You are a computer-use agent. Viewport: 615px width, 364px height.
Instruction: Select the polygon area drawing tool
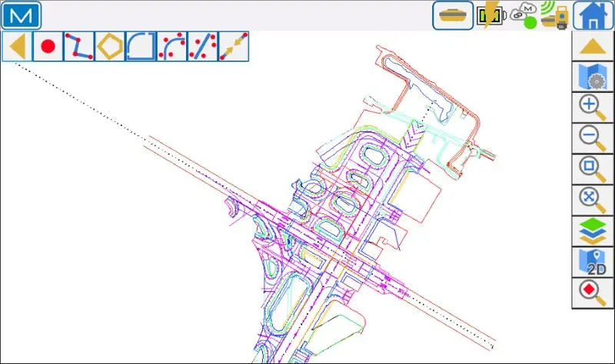pos(110,47)
